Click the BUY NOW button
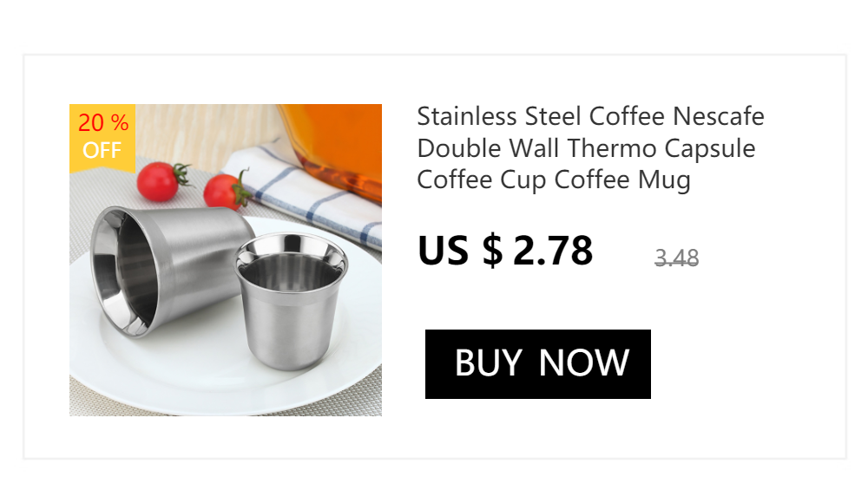Screen dimensions: 868x503 click(537, 364)
